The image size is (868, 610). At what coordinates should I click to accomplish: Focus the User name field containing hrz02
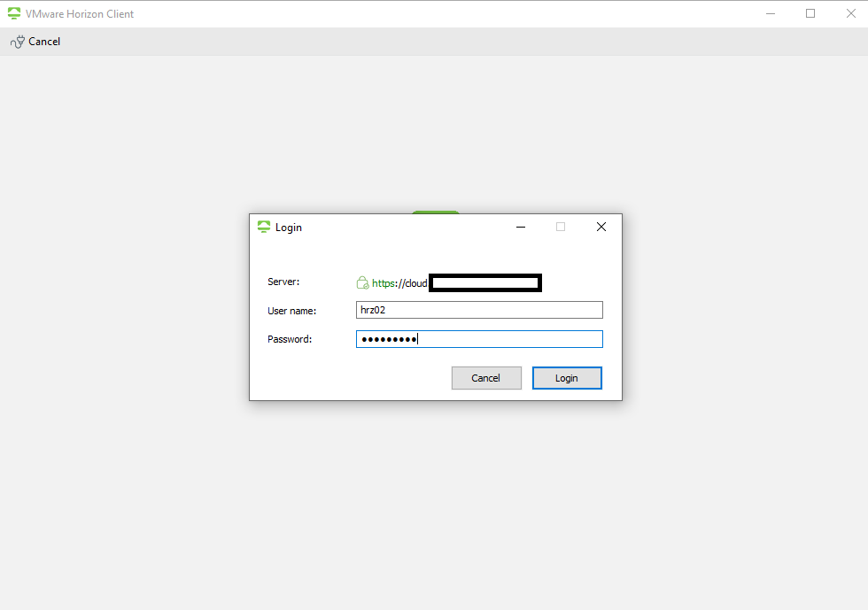pyautogui.click(x=479, y=310)
